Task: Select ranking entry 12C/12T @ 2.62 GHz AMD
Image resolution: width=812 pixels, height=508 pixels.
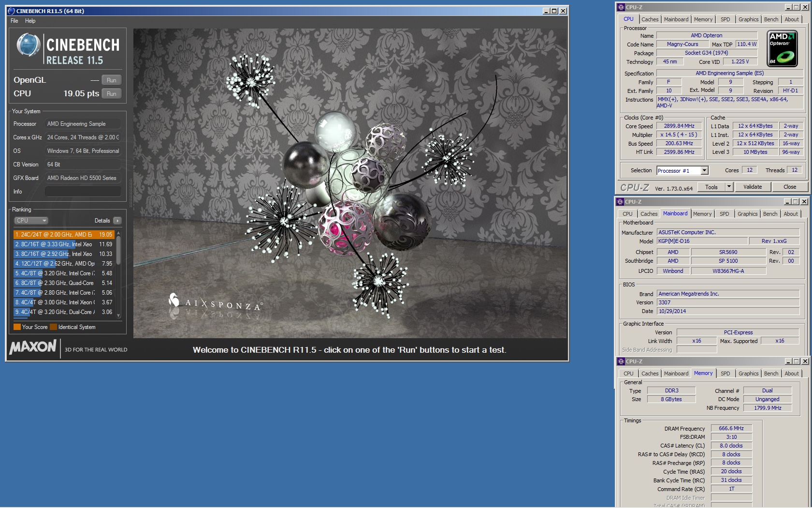Action: 64,264
